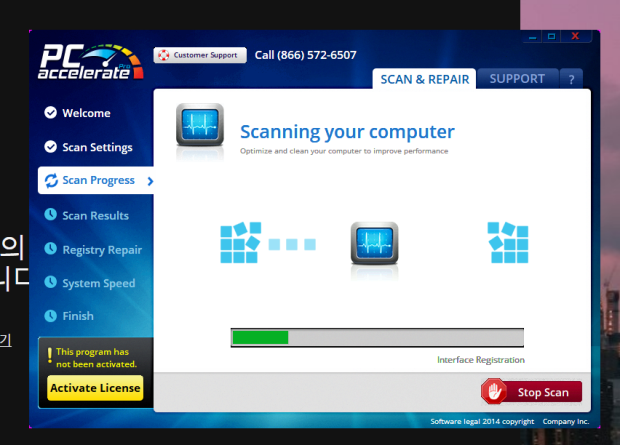
Task: Select the SCAN & REPAIR tab
Action: tap(424, 79)
